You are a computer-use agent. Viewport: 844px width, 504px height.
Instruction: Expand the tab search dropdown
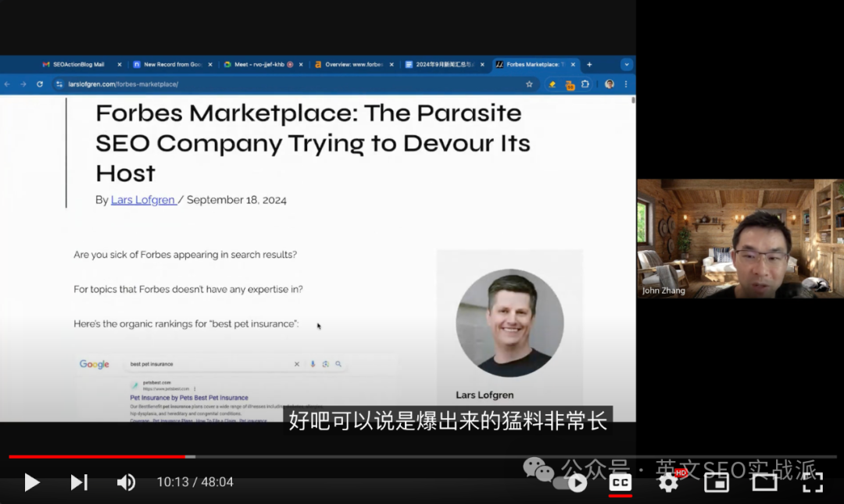pyautogui.click(x=627, y=65)
